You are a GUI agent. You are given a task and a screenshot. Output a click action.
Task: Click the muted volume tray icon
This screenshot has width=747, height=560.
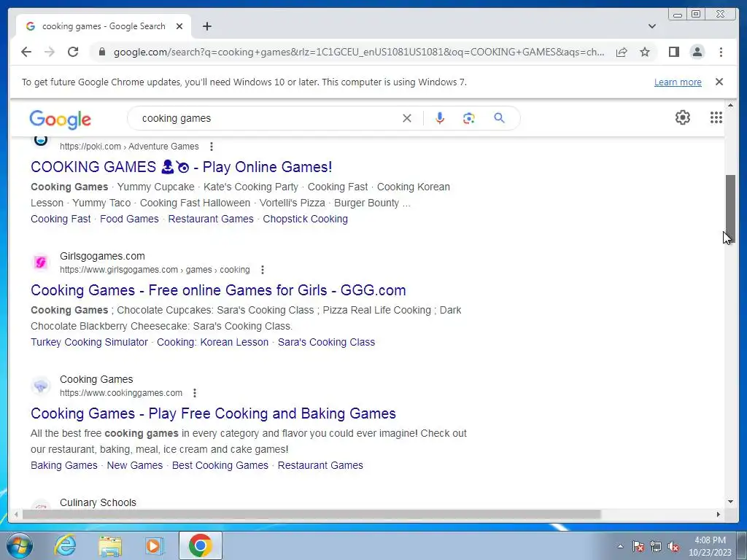673,546
